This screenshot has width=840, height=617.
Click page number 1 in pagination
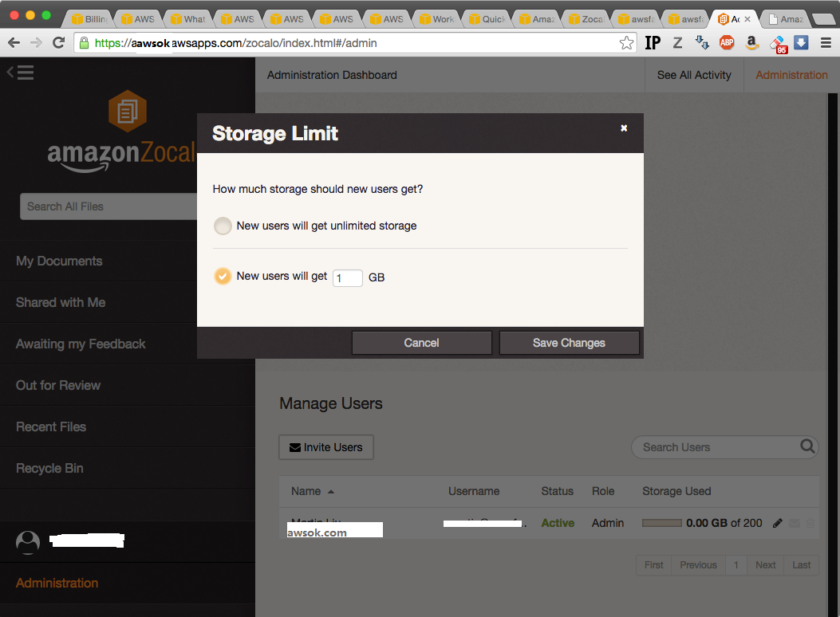click(x=736, y=565)
